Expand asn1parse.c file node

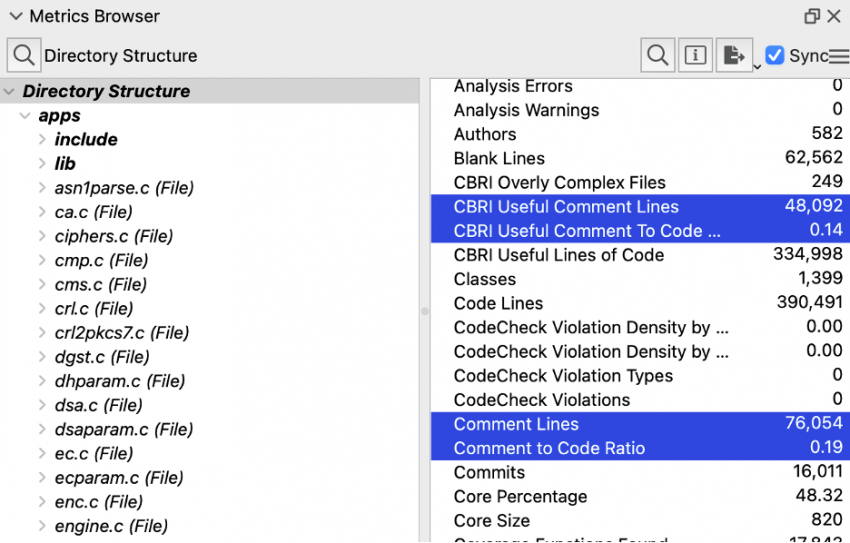pos(42,188)
